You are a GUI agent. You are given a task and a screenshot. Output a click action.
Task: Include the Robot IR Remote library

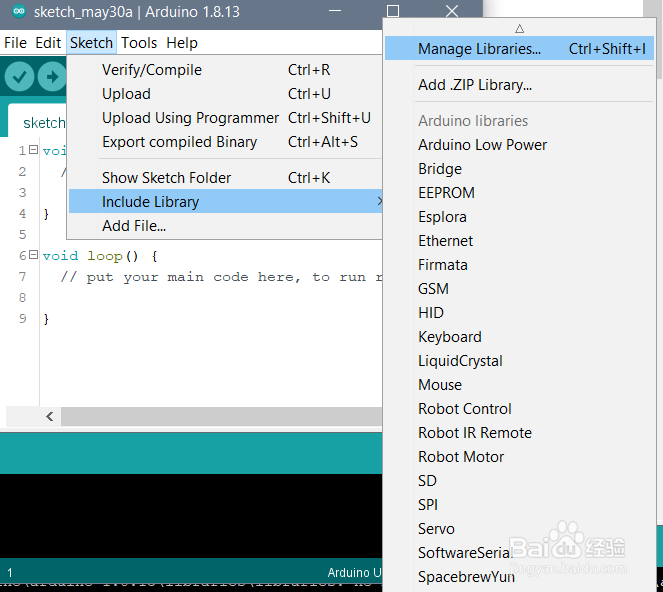tap(519, 433)
